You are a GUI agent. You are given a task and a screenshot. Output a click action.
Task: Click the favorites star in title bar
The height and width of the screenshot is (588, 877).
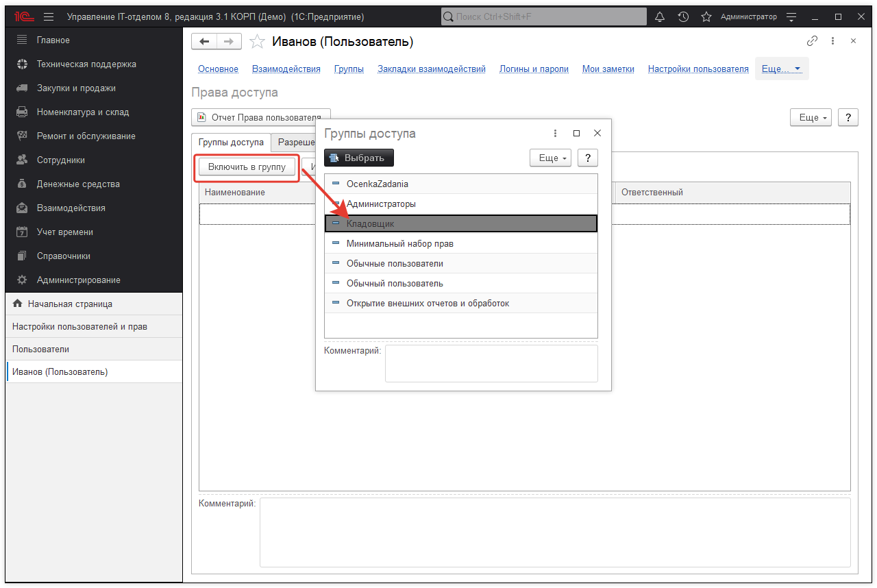(706, 16)
